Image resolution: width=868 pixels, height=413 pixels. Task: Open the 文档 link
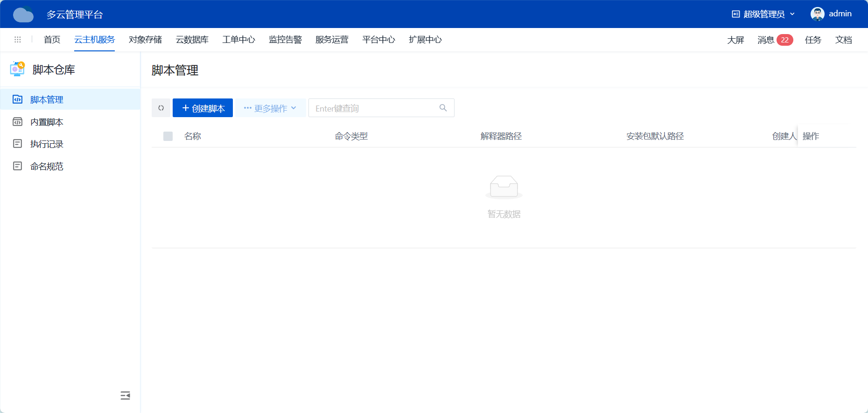[843, 40]
